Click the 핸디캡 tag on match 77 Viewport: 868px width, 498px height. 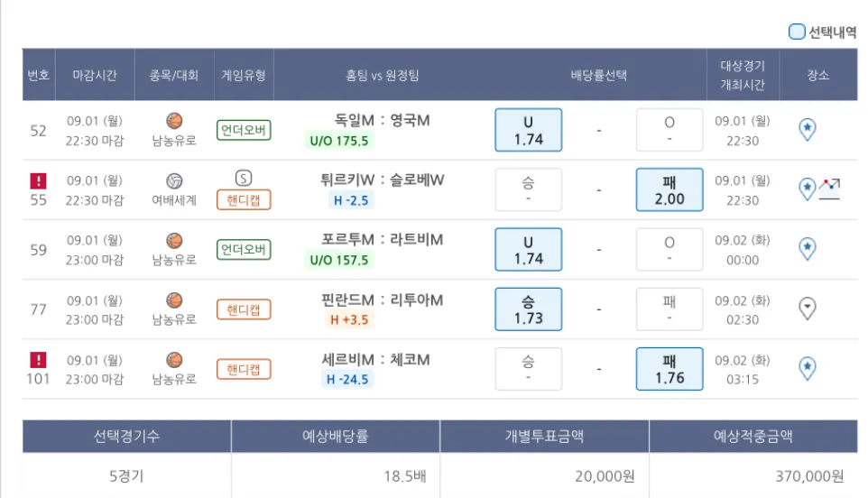[x=244, y=309]
